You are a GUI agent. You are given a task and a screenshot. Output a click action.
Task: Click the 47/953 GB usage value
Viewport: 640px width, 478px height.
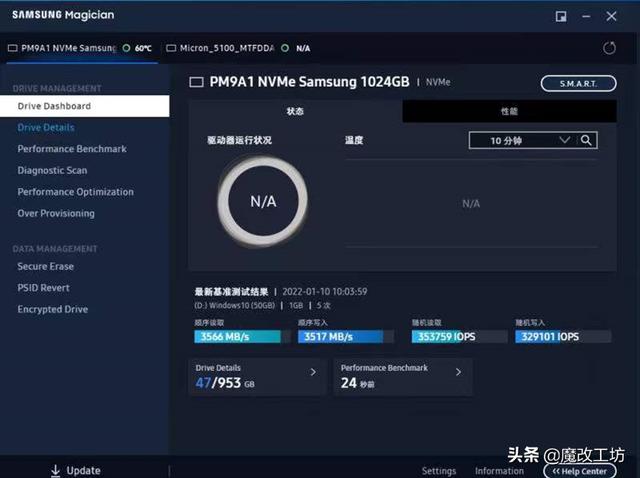pos(224,383)
